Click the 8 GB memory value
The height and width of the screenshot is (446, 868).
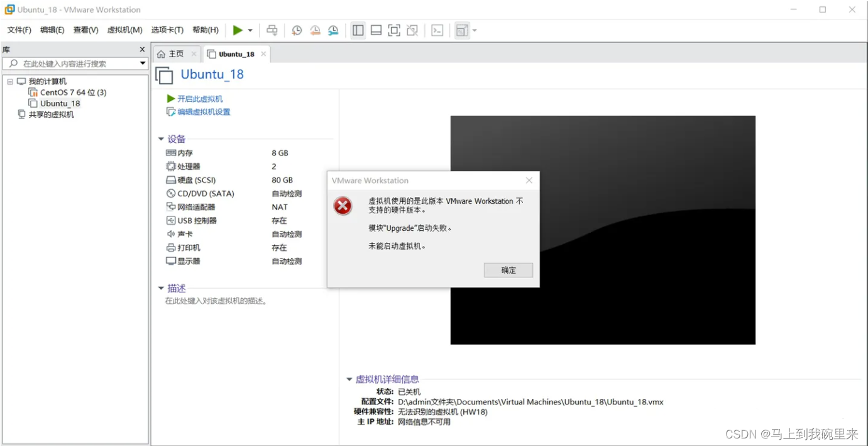coord(280,153)
